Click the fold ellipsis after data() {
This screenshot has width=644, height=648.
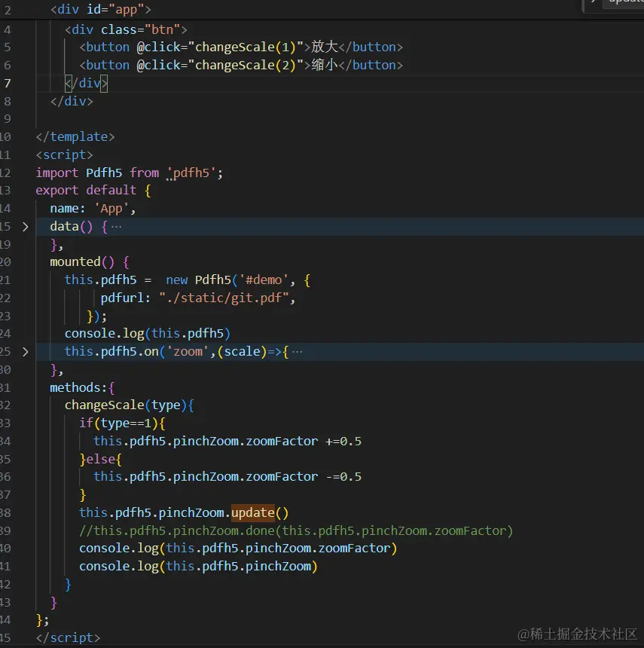117,227
